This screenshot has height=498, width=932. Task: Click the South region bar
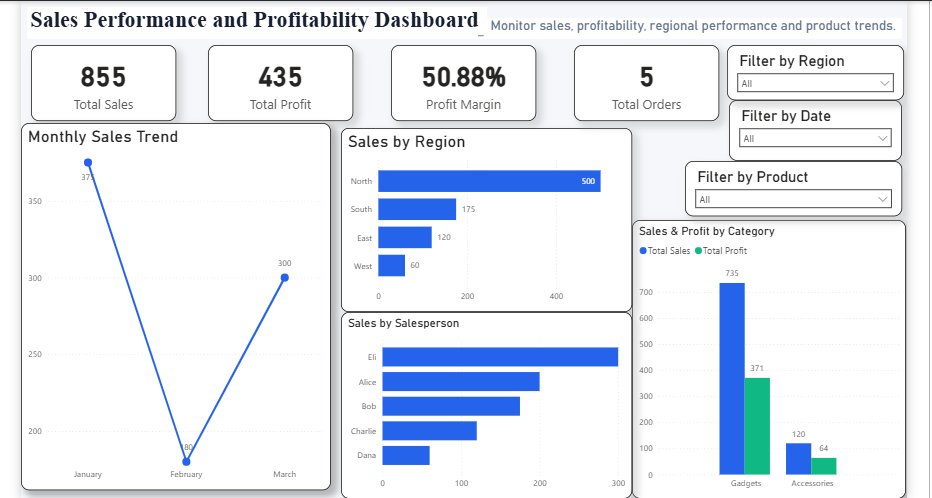pos(417,209)
